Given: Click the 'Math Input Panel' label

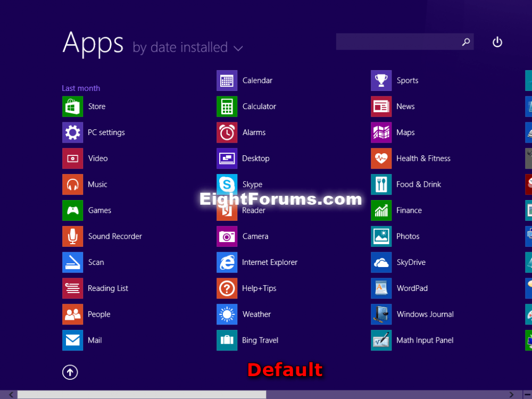Looking at the screenshot, I should tap(425, 340).
